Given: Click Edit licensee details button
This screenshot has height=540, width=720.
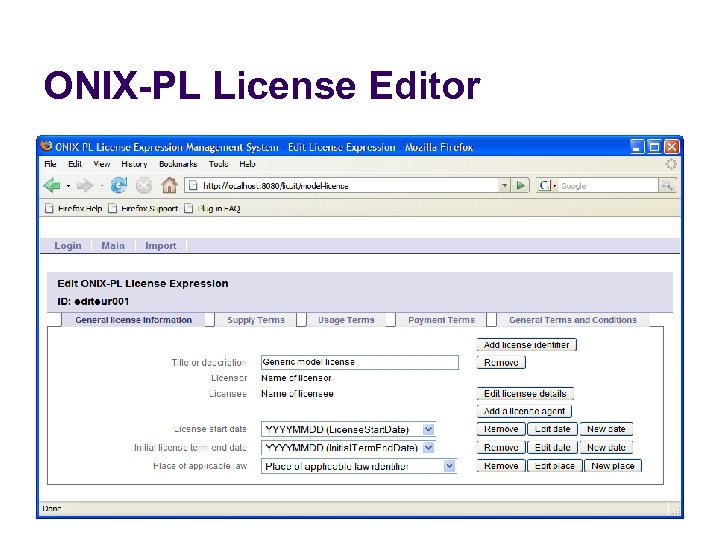Looking at the screenshot, I should click(525, 394).
